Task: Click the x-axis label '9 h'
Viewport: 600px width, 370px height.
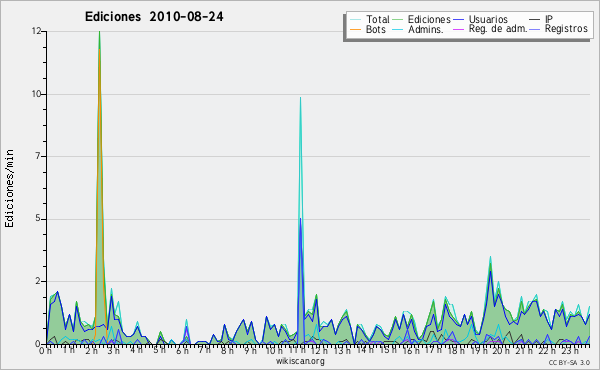Action: (x=251, y=350)
